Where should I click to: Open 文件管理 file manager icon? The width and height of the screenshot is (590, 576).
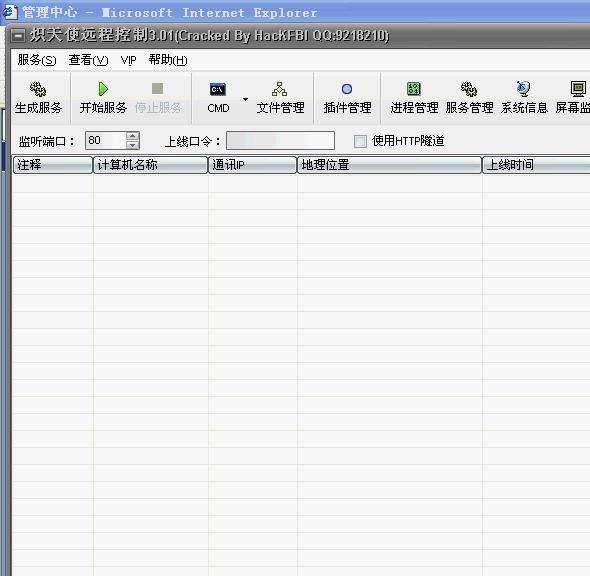[x=280, y=89]
